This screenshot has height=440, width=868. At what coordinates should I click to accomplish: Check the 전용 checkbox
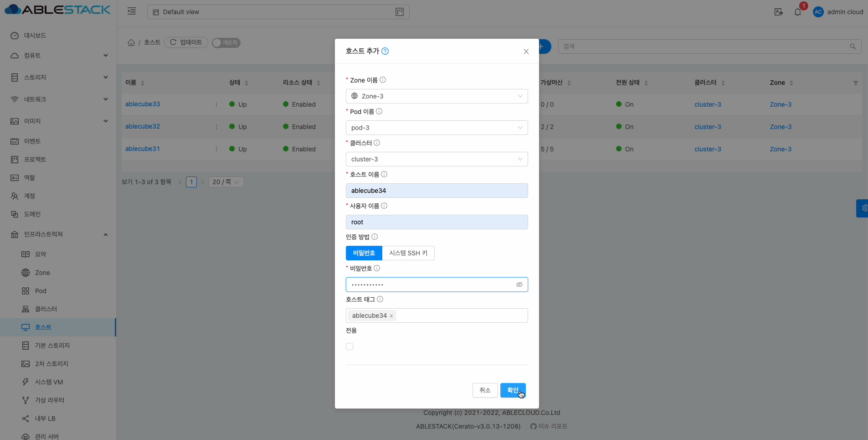349,347
